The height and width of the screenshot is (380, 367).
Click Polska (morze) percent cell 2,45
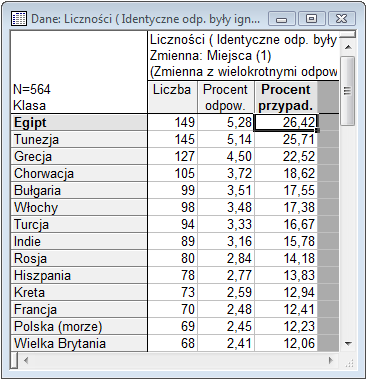point(226,327)
